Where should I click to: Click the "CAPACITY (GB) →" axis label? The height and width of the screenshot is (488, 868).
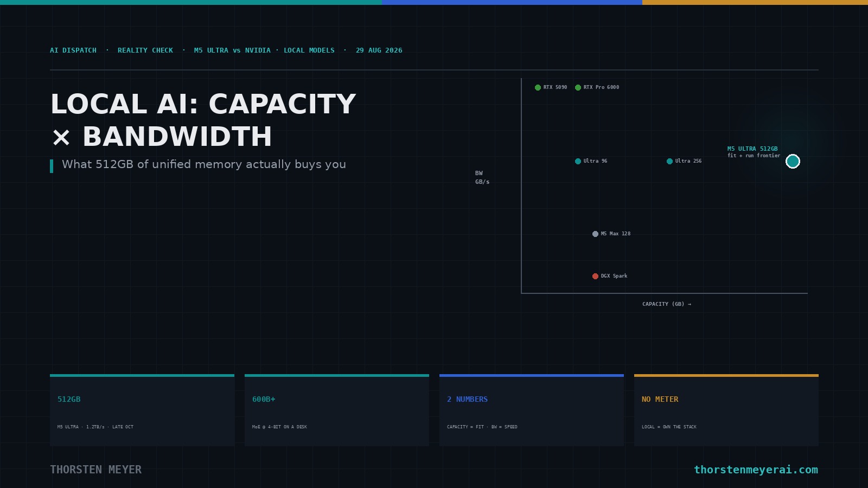667,304
